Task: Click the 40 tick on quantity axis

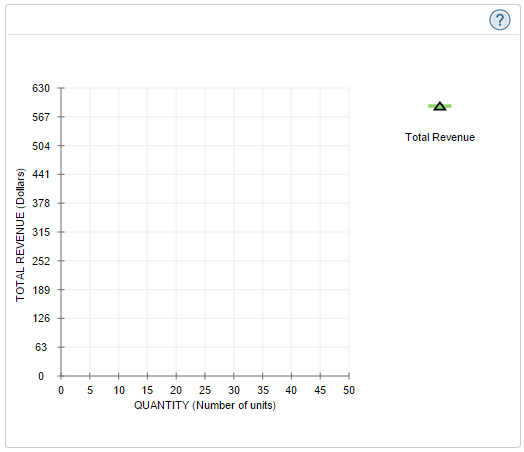Action: (291, 390)
